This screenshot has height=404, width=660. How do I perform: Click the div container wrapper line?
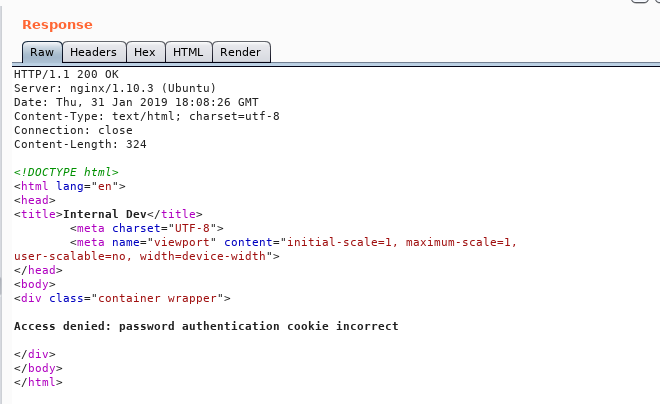click(122, 298)
